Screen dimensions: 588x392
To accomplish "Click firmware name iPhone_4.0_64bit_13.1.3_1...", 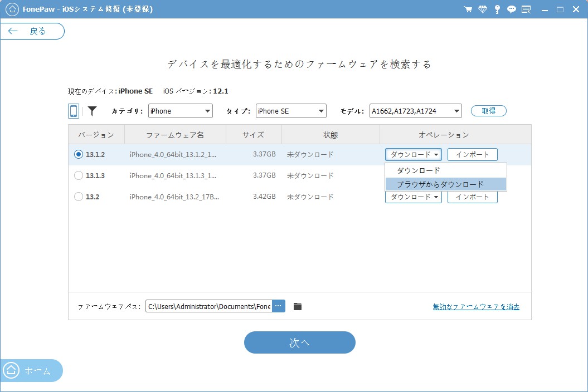I will pyautogui.click(x=173, y=175).
